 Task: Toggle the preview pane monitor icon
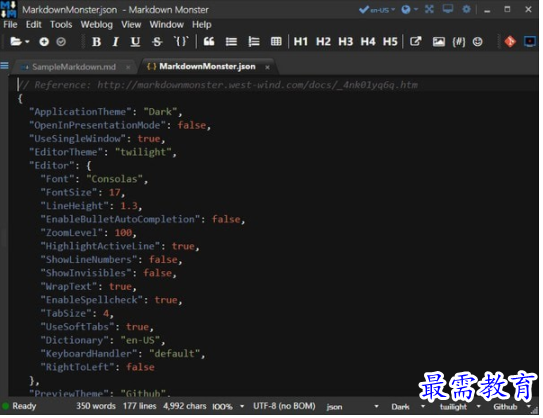[530, 42]
